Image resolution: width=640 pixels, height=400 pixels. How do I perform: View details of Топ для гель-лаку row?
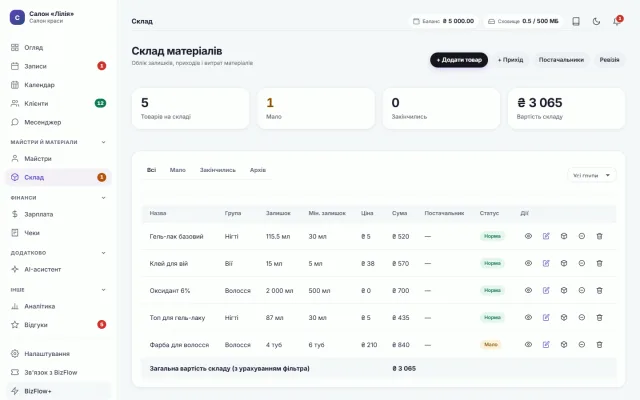pyautogui.click(x=528, y=317)
